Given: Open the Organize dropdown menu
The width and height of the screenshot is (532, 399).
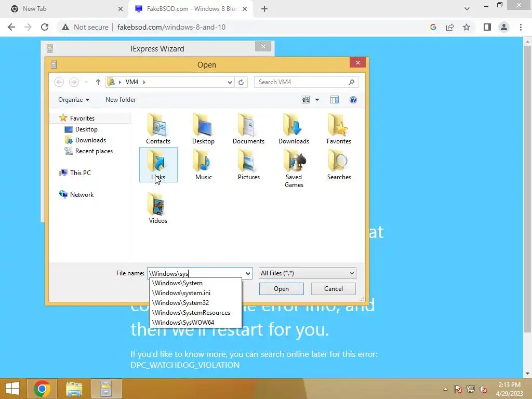Looking at the screenshot, I should (74, 100).
